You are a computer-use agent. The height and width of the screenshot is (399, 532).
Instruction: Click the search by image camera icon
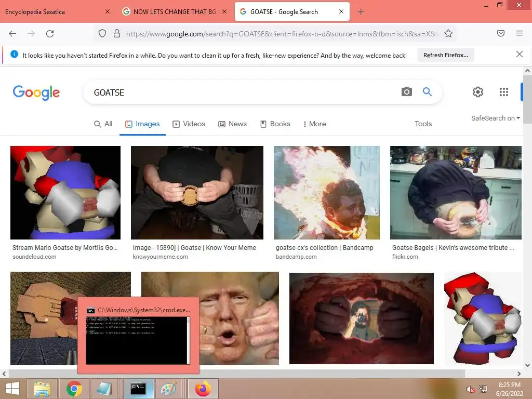tap(406, 91)
